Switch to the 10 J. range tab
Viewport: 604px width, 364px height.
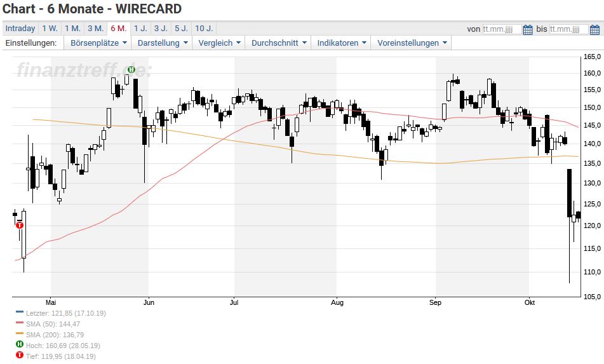coord(204,29)
